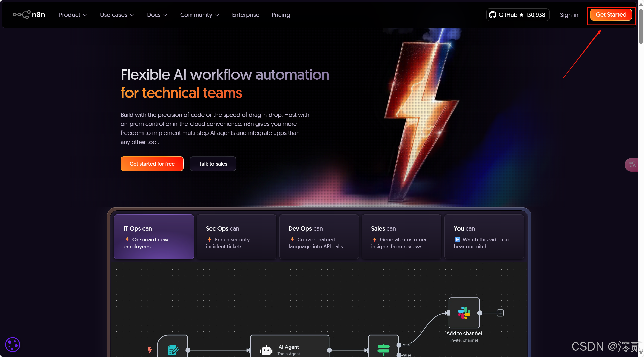Click the page vertical scrollbar thumb
Viewport: 644px width, 357px height.
point(641,27)
